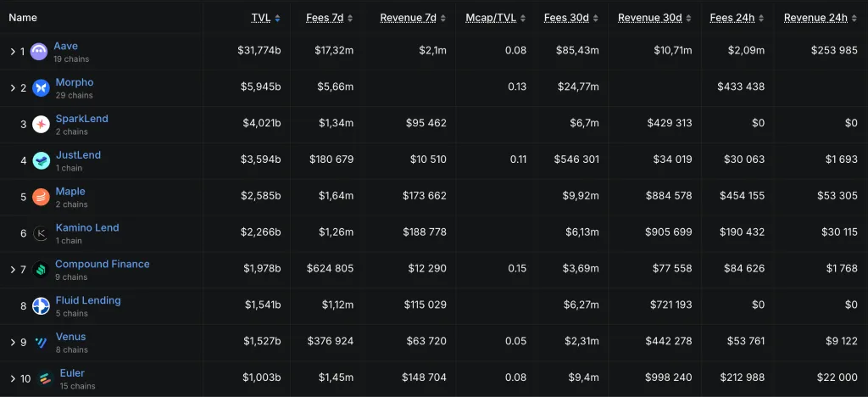The height and width of the screenshot is (397, 868).
Task: Sort table by TVL column
Action: tap(261, 18)
